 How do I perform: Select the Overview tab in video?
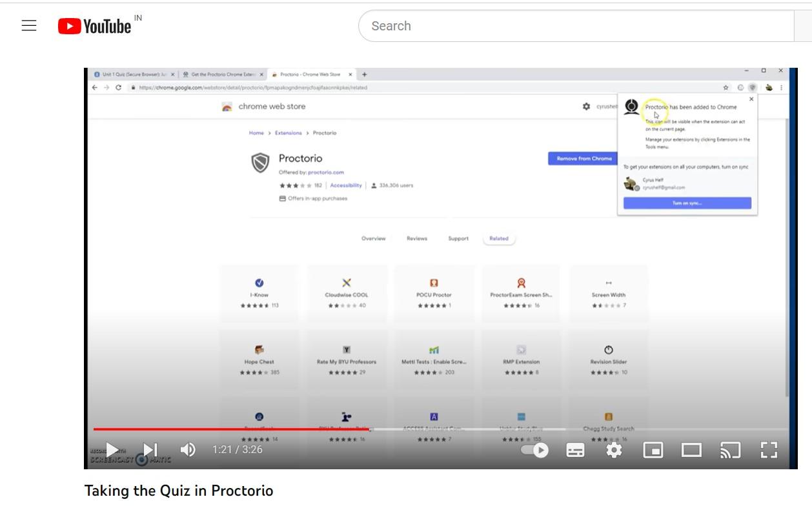[373, 239]
